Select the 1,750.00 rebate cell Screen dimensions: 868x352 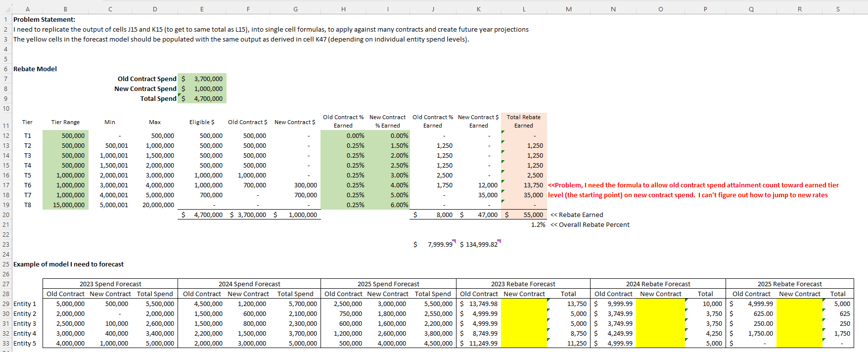751,333
